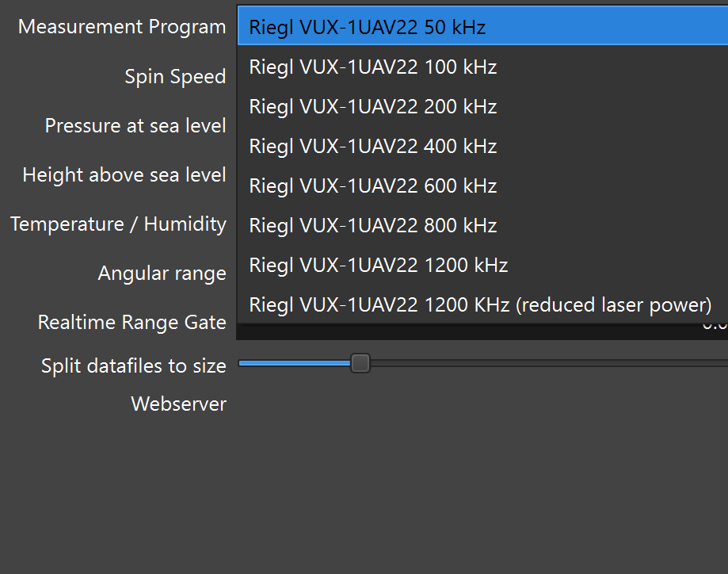Pick the plain 1200 kHz program
This screenshot has width=728, height=574.
coord(378,265)
